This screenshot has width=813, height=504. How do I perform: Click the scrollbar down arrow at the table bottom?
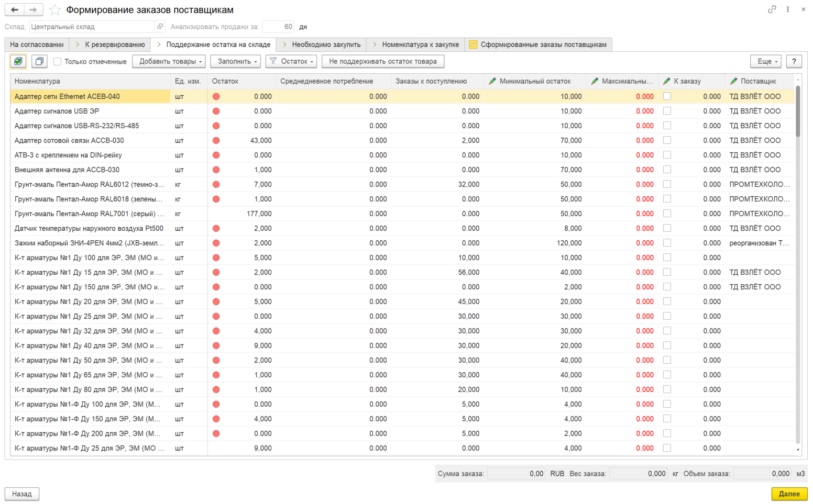(798, 450)
